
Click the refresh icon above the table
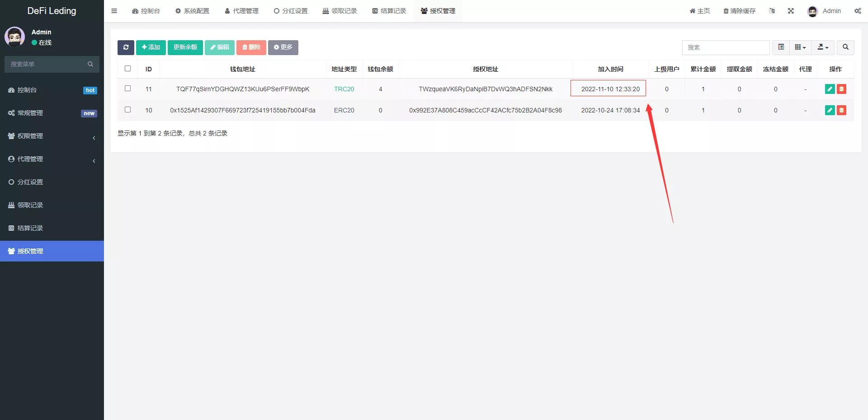[126, 47]
